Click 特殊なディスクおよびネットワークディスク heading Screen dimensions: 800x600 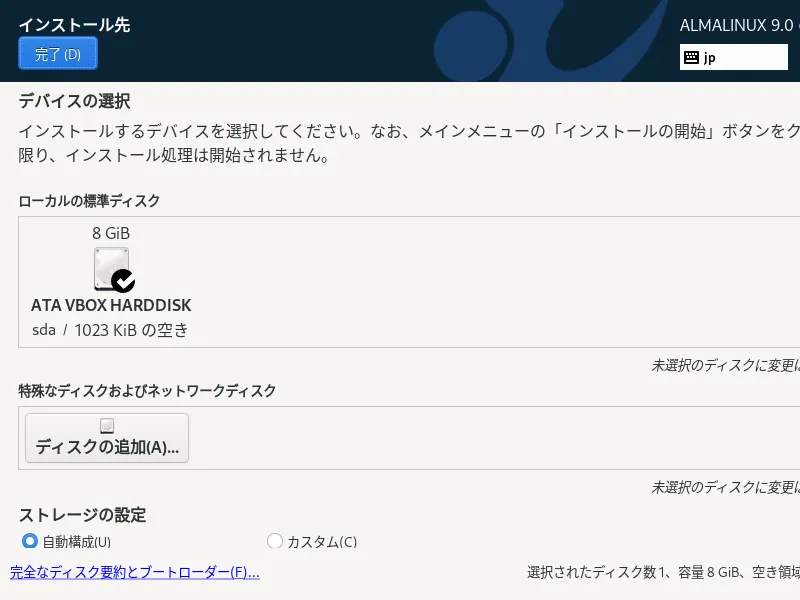147,391
